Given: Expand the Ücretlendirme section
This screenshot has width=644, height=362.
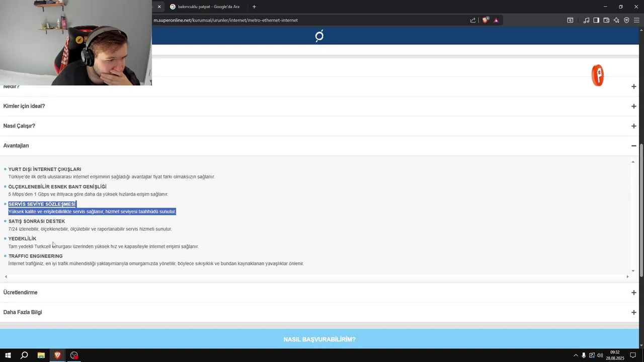Looking at the screenshot, I should 319,293.
